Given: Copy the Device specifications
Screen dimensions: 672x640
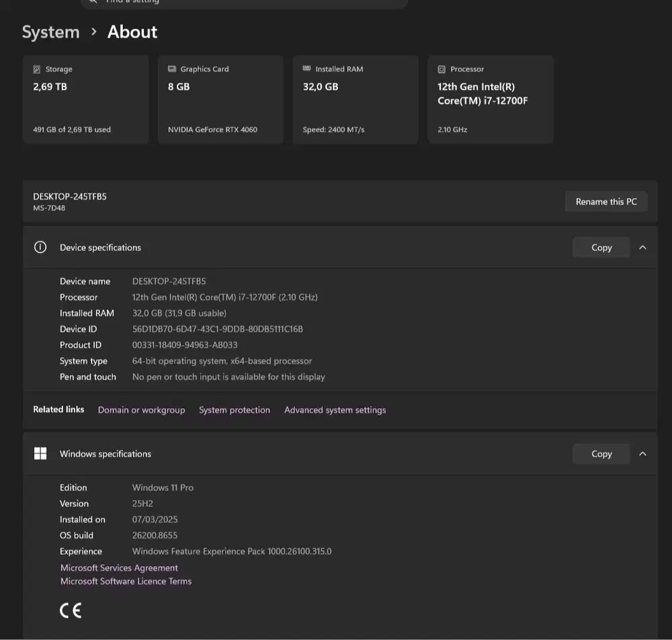Looking at the screenshot, I should pyautogui.click(x=601, y=247).
